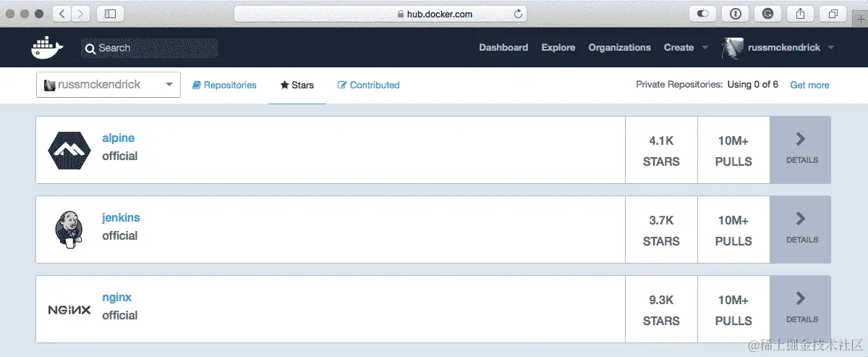The width and height of the screenshot is (868, 357).
Task: Toggle the Safari sidebar button
Action: [x=111, y=14]
